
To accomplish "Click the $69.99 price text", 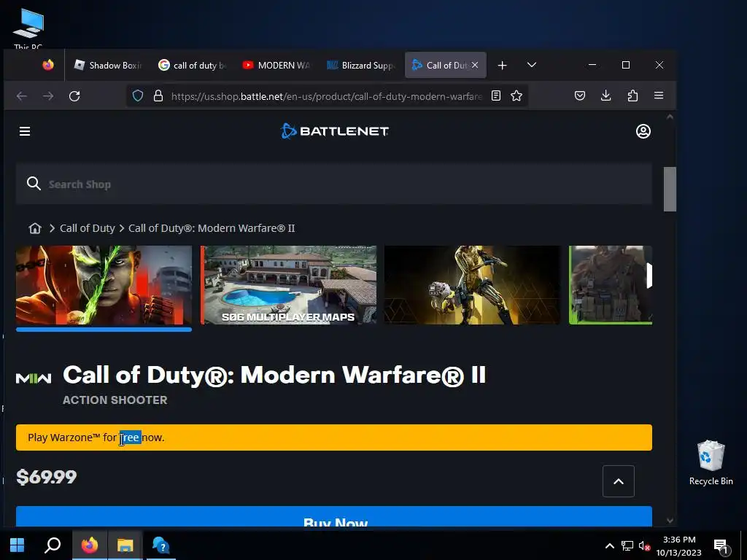I will tap(46, 477).
